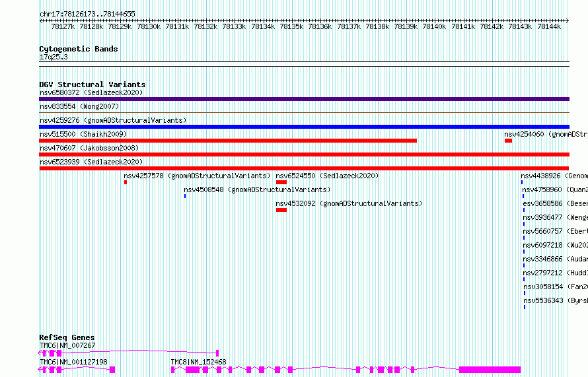Image resolution: width=588 pixels, height=377 pixels.
Task: Open the nsv3936477 variant label
Action: point(556,217)
